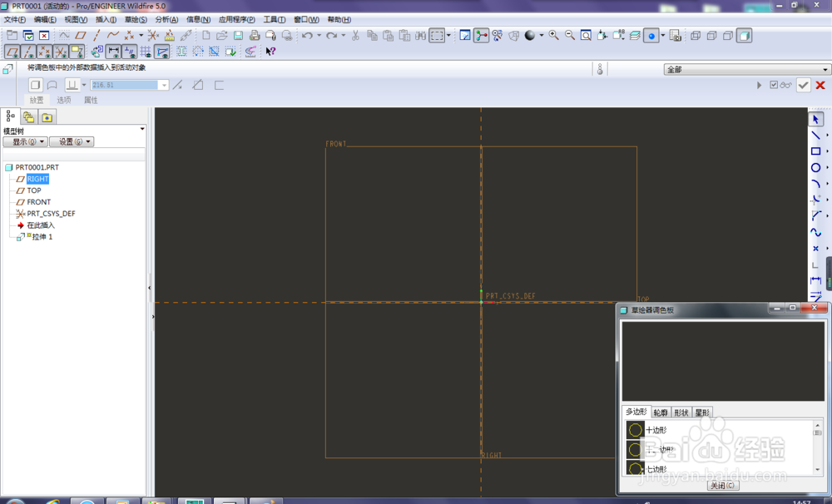This screenshot has height=504, width=832.
Task: Select PRT_CSYS_DEF in model tree
Action: [51, 214]
